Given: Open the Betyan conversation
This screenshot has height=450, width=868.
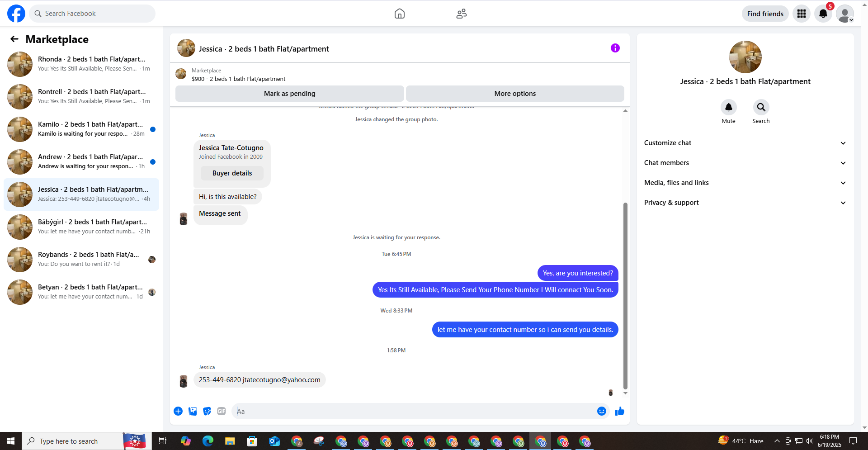Looking at the screenshot, I should 81,292.
